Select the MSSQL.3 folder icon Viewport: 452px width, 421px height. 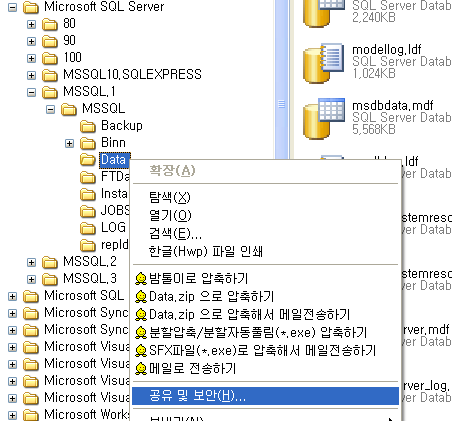pos(50,279)
